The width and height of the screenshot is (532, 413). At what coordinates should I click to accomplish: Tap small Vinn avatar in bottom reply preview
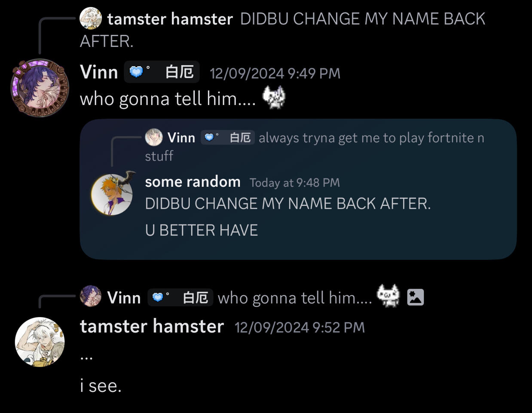(x=91, y=296)
